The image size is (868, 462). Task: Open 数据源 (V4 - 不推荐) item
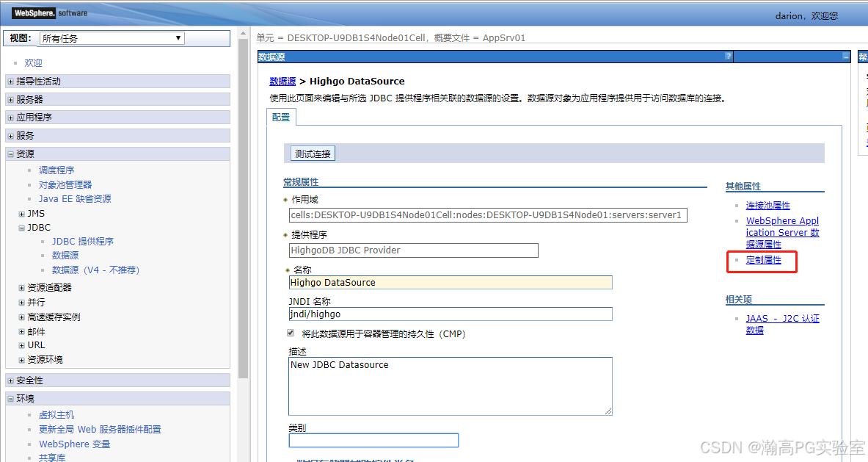pos(96,270)
